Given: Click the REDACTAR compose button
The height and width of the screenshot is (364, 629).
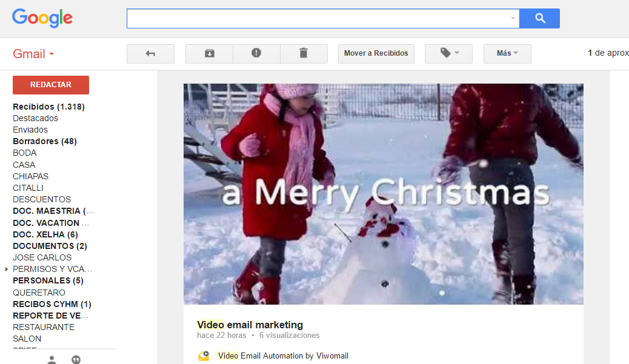Looking at the screenshot, I should (x=51, y=85).
